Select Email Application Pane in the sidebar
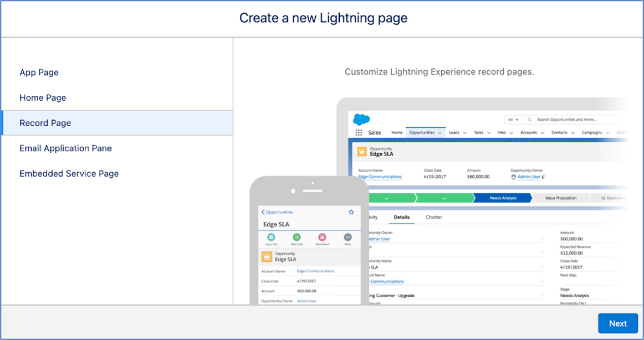Viewport: 644px width, 340px height. click(x=65, y=148)
